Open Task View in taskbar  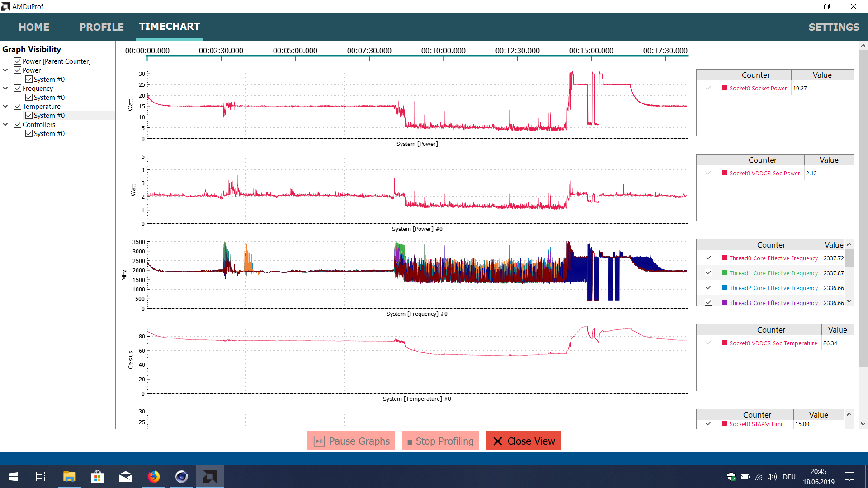[x=41, y=477]
